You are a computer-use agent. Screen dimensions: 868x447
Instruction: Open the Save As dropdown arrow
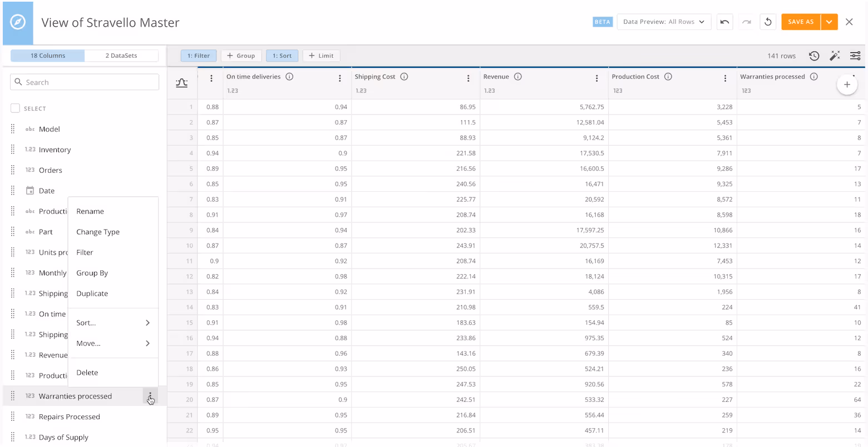(829, 22)
